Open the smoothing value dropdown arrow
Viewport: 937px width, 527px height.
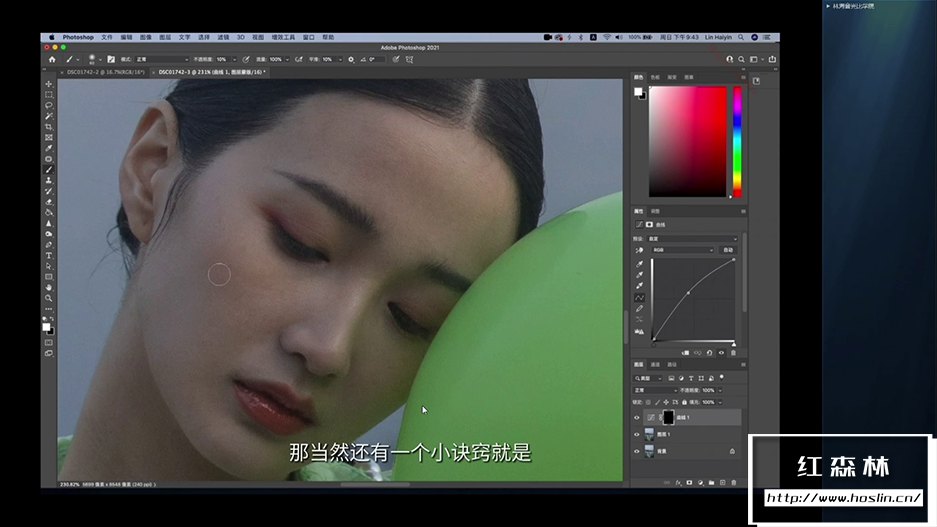[x=341, y=59]
